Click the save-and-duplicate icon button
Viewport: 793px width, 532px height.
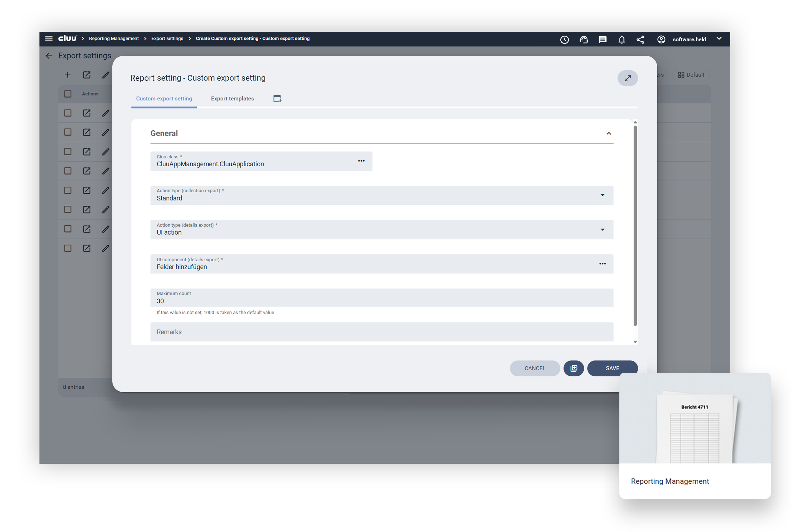click(x=573, y=368)
